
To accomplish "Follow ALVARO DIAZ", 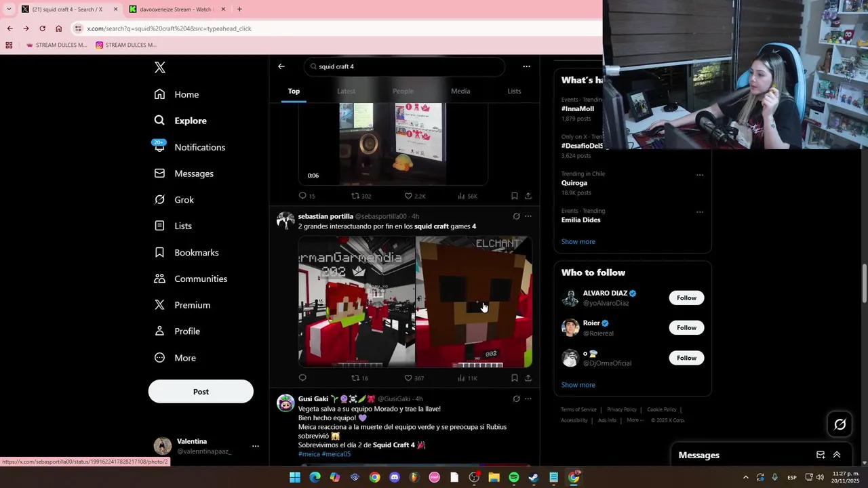I will pos(686,298).
